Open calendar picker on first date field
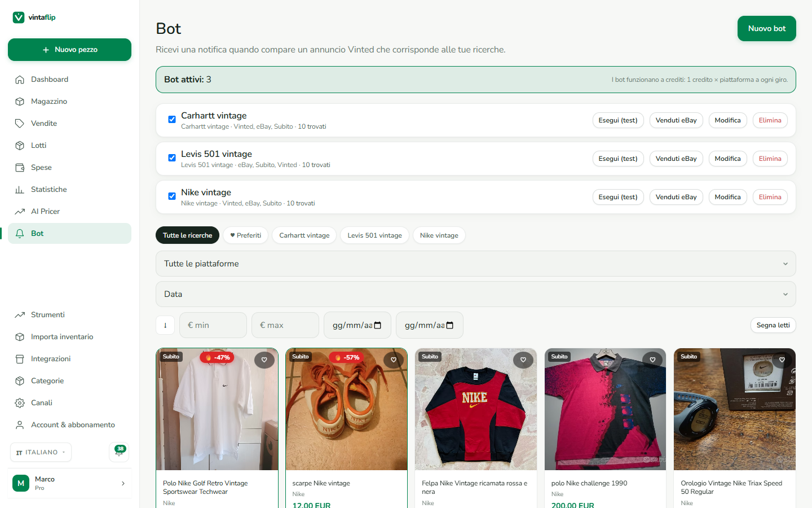 point(378,325)
